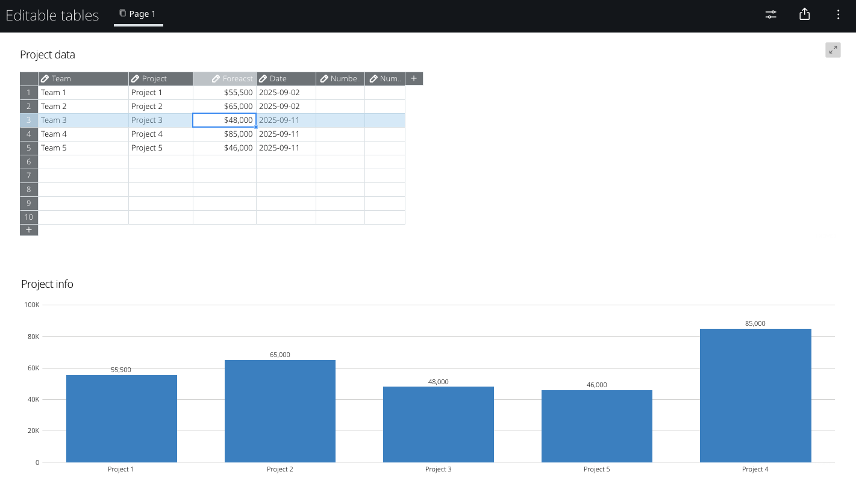Screen dimensions: 856x504
Task: Select the Team 5 cell
Action: click(x=83, y=148)
